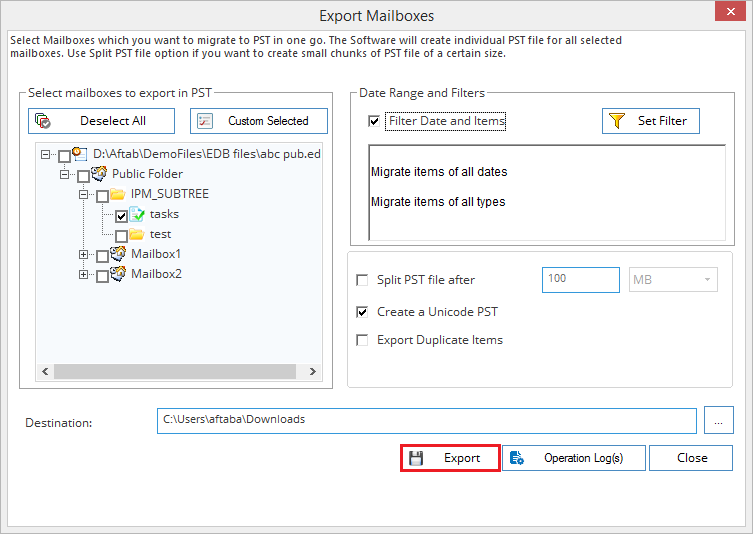
Task: Uncheck Create a Unicode PST
Action: pyautogui.click(x=362, y=312)
